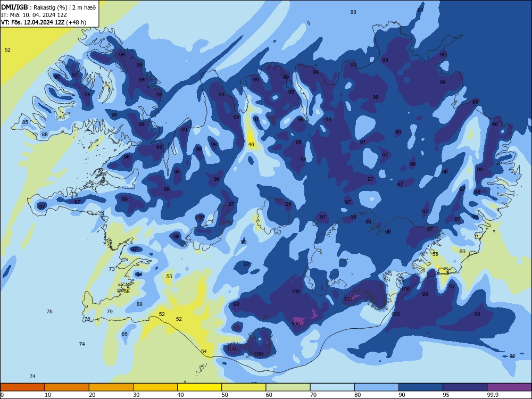Screen dimensions: 532x399
Task: Click the 58 humidity value on the map
Action: (x=127, y=291)
